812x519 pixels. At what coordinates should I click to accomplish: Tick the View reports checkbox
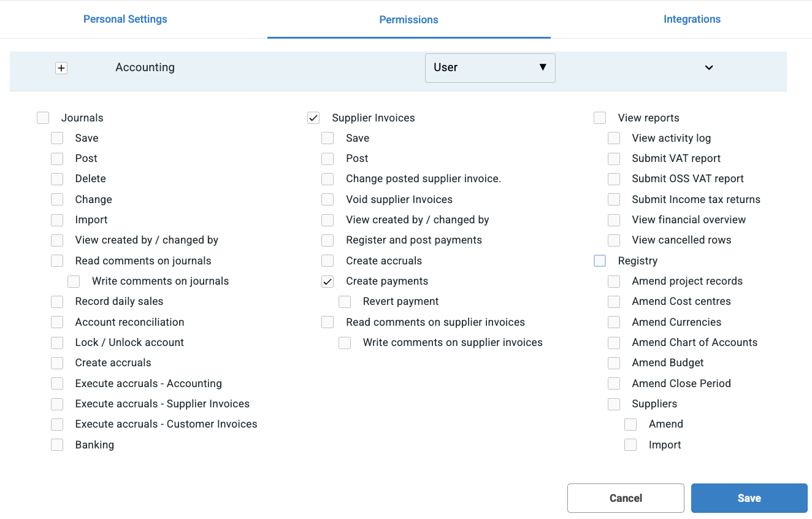tap(600, 118)
